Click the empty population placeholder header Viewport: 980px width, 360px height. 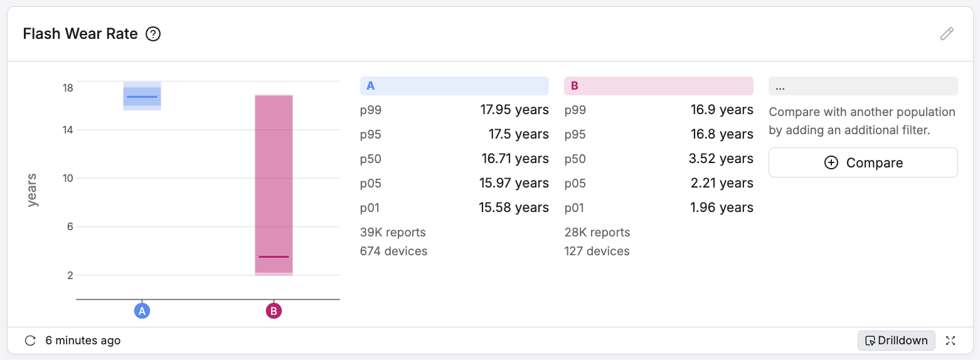(x=863, y=86)
